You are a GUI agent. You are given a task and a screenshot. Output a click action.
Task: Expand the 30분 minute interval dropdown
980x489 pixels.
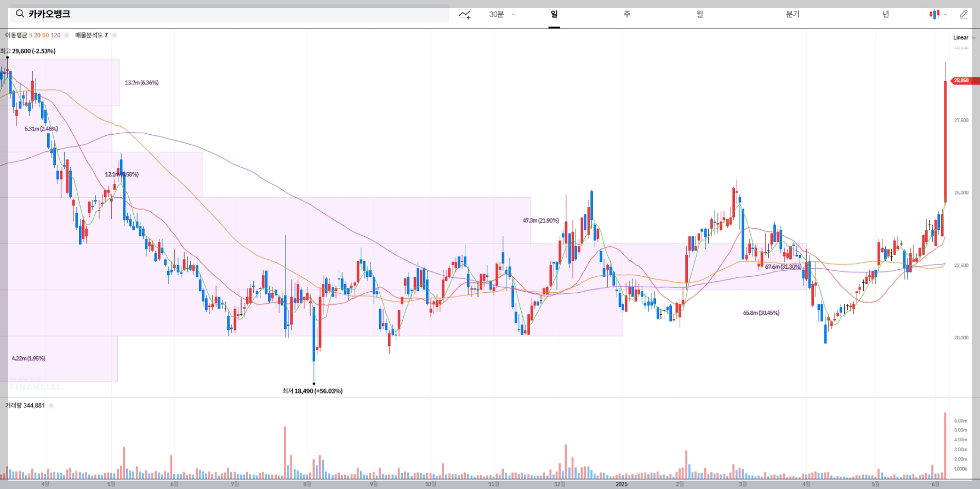point(502,14)
